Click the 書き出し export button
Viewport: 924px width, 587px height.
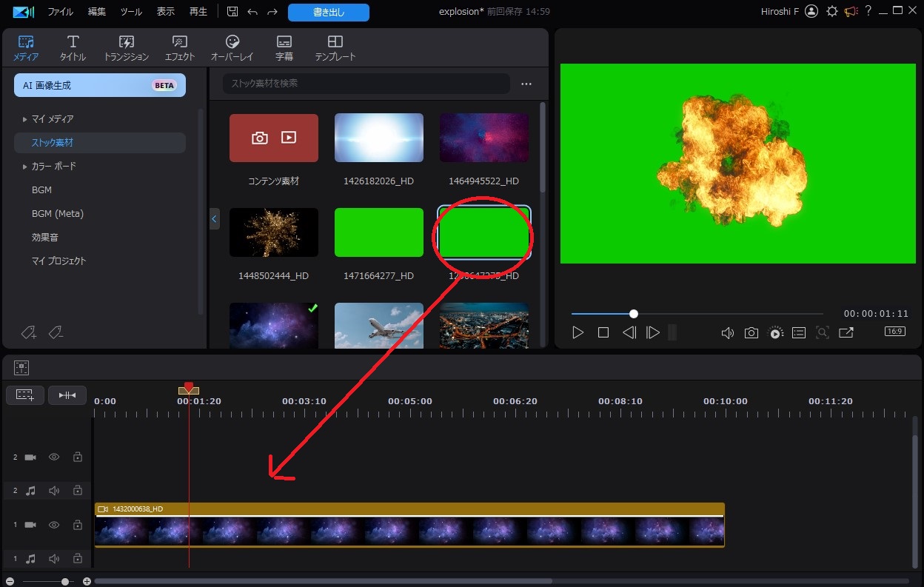pyautogui.click(x=329, y=12)
